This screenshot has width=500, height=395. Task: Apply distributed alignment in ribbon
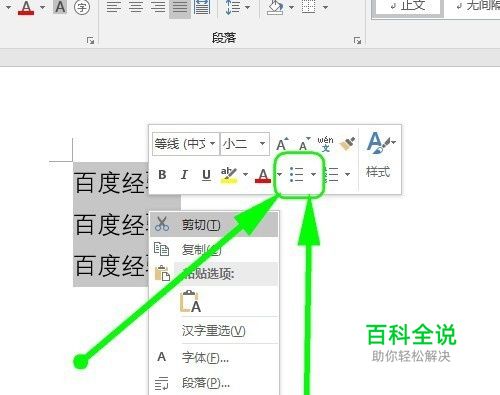(202, 7)
